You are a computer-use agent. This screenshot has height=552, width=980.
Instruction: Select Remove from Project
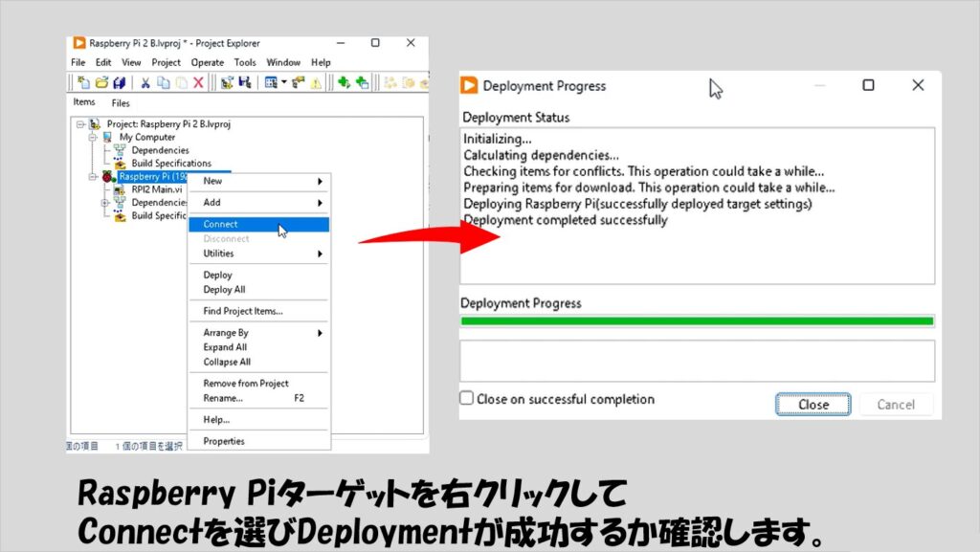(x=259, y=384)
